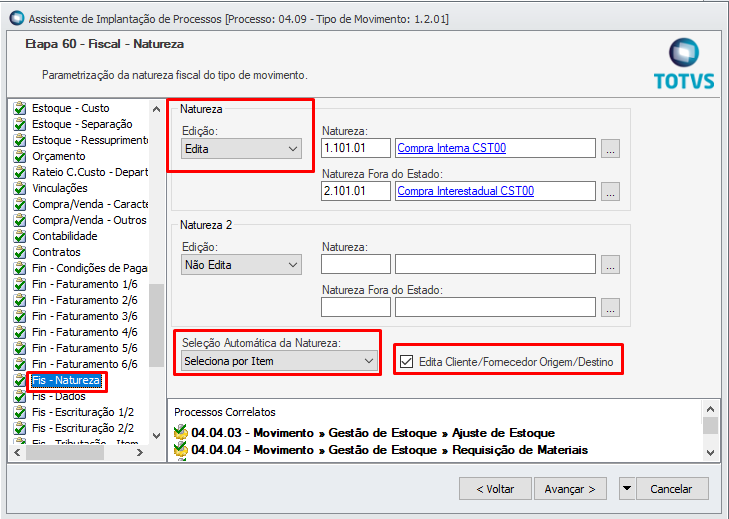Select Fin - Condições de Paga step
729x519 pixels.
coord(90,268)
